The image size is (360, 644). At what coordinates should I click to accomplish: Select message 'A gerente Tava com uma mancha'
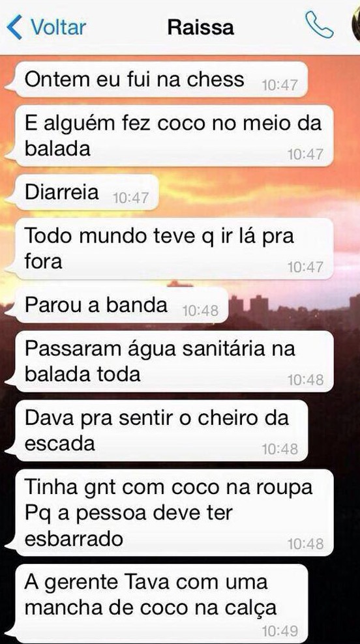pos(156,604)
